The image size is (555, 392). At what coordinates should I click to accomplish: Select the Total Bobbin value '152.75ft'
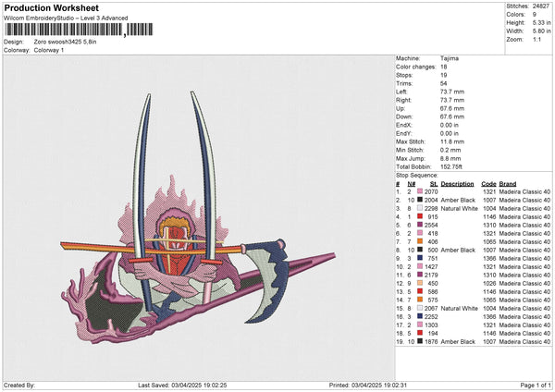451,166
